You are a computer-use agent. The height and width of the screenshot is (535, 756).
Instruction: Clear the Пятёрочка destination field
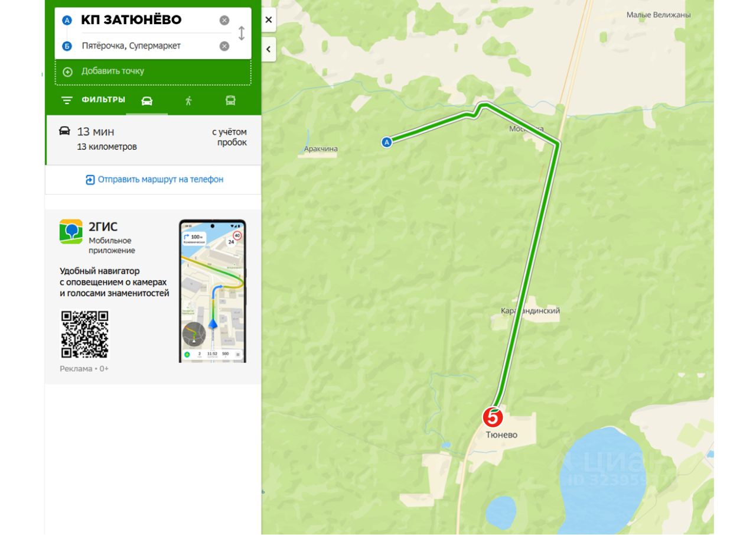tap(224, 46)
